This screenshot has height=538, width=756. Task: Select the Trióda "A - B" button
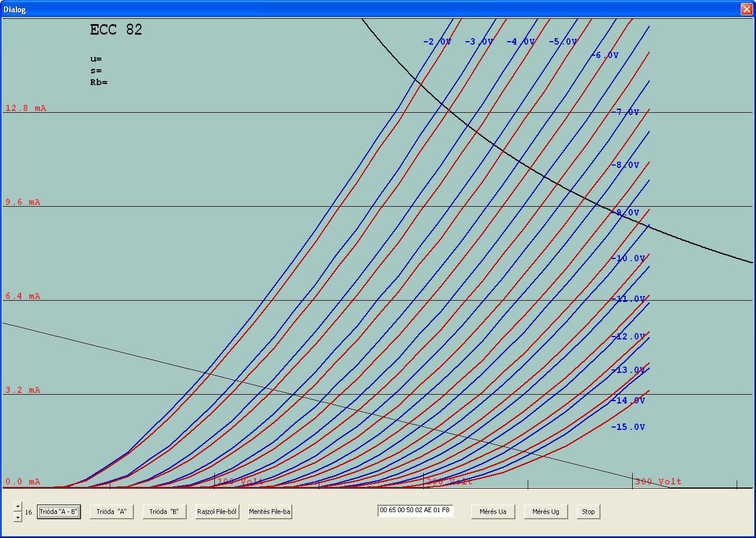[x=59, y=512]
